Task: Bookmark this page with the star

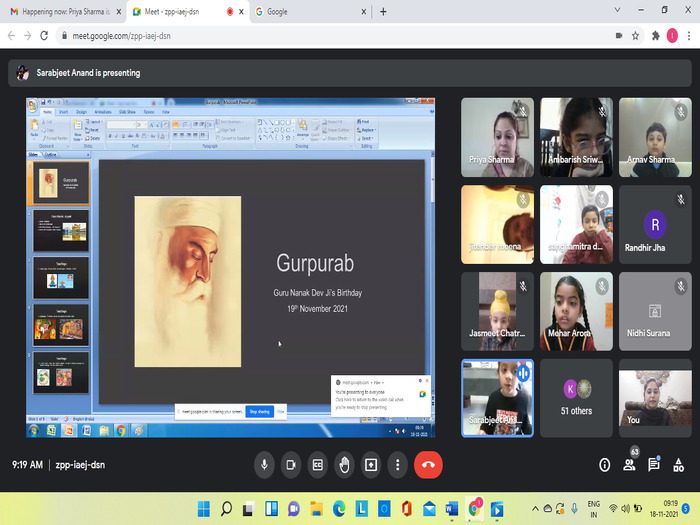Action: [635, 36]
